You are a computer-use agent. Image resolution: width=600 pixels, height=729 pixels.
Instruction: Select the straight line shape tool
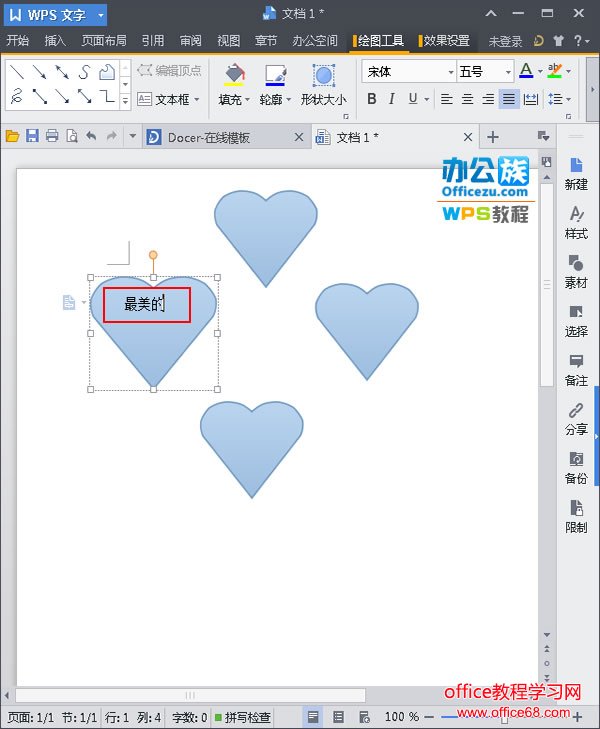coord(17,72)
